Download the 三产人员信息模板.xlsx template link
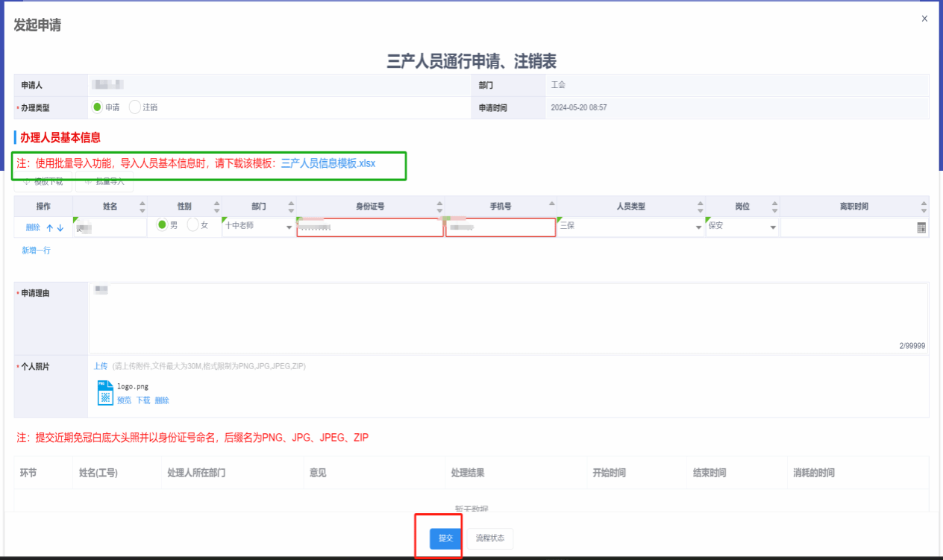Image resolution: width=943 pixels, height=560 pixels. [x=328, y=163]
